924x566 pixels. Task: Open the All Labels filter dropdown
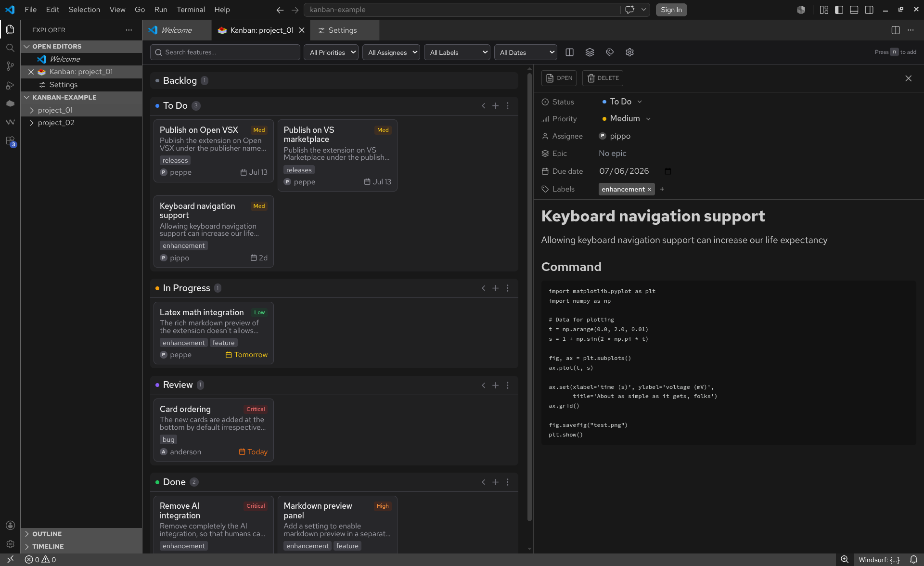457,52
